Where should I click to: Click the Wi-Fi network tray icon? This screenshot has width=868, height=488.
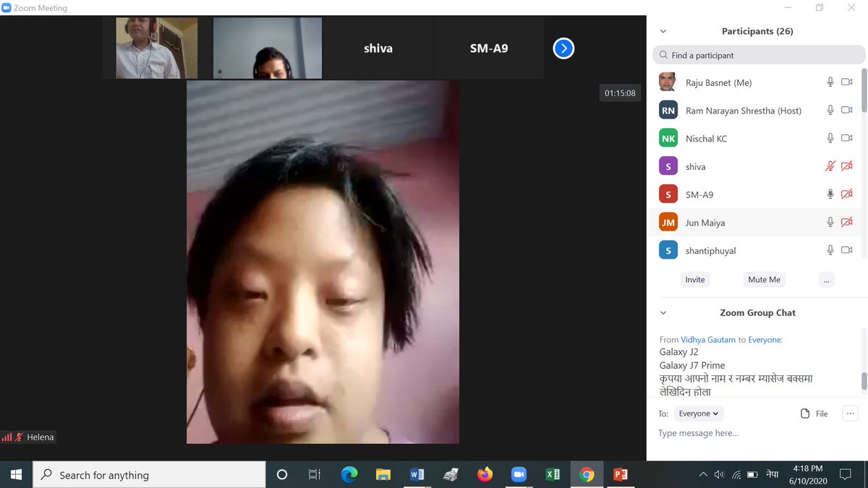click(x=736, y=474)
